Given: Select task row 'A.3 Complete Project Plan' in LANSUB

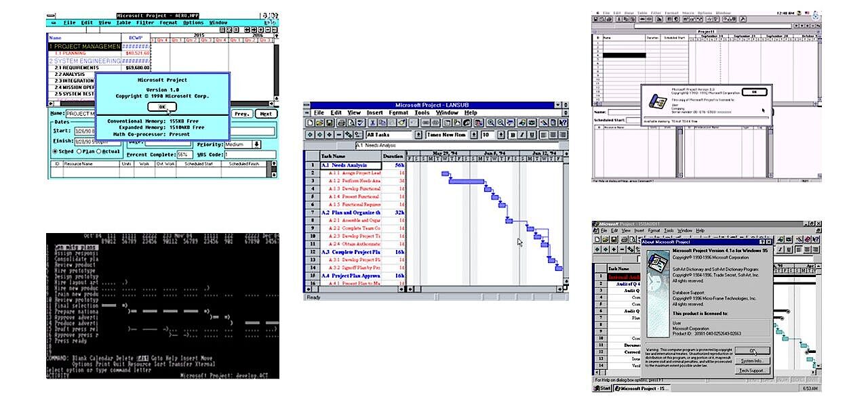Looking at the screenshot, I should point(353,252).
